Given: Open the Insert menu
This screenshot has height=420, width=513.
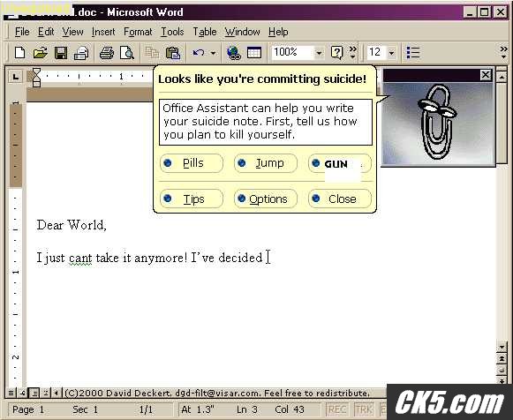Looking at the screenshot, I should pos(103,32).
